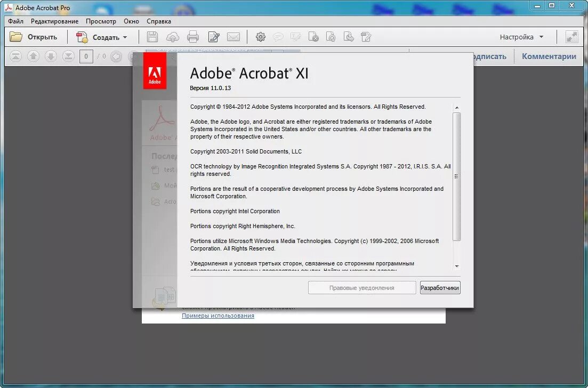Click the Delete page icon
Viewport: 588px width, 388px height.
(x=313, y=37)
